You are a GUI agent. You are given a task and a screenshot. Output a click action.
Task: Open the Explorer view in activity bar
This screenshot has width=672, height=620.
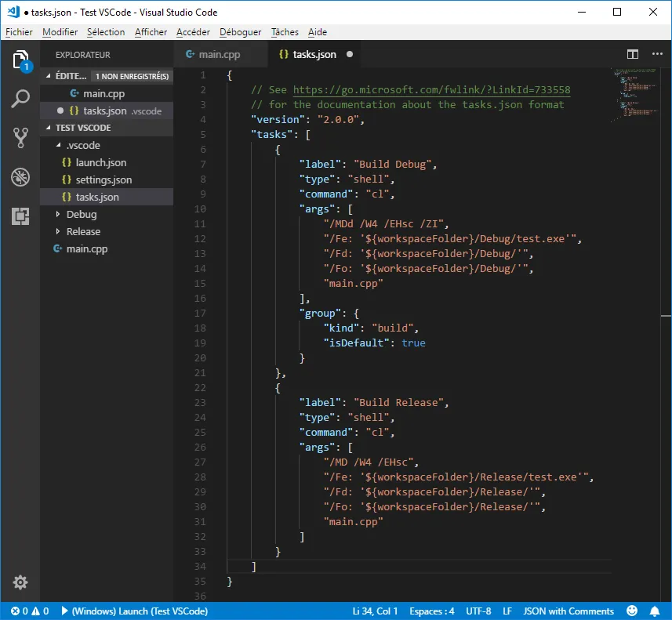20,60
